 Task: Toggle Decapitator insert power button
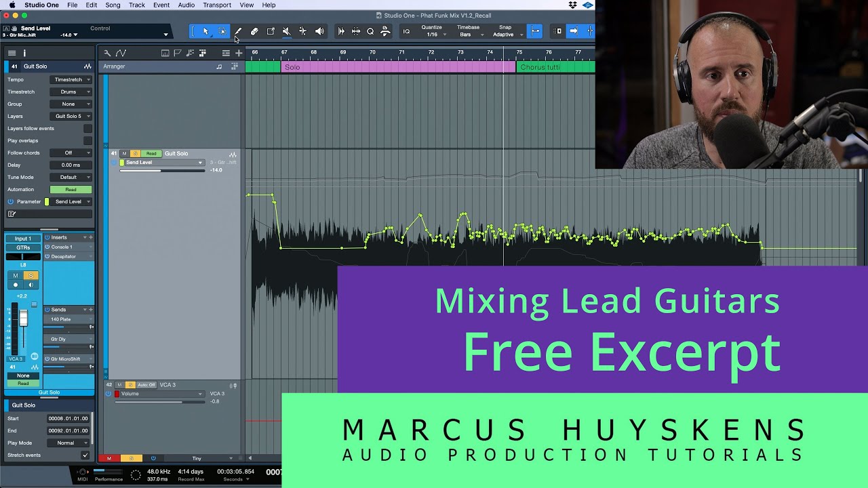47,256
